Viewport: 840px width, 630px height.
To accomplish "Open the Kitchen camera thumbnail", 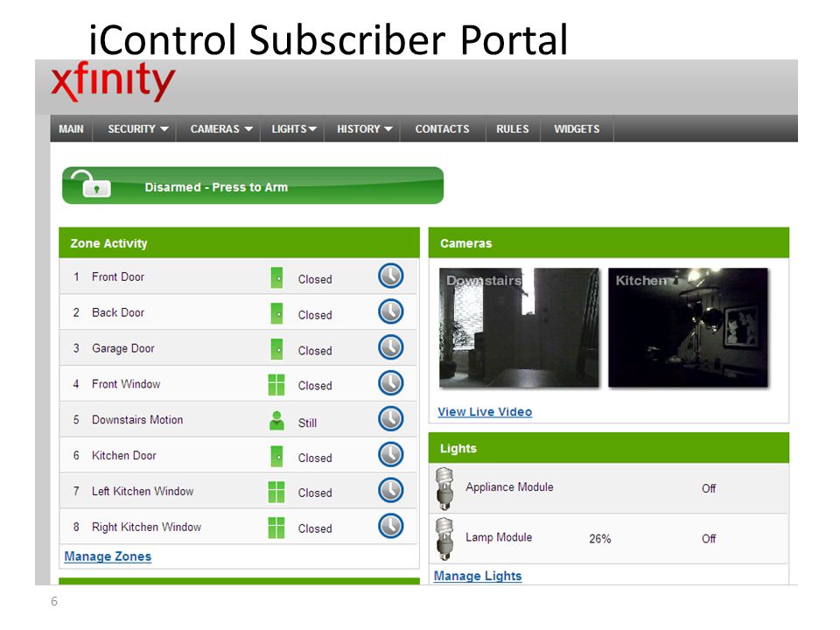I will pos(688,327).
